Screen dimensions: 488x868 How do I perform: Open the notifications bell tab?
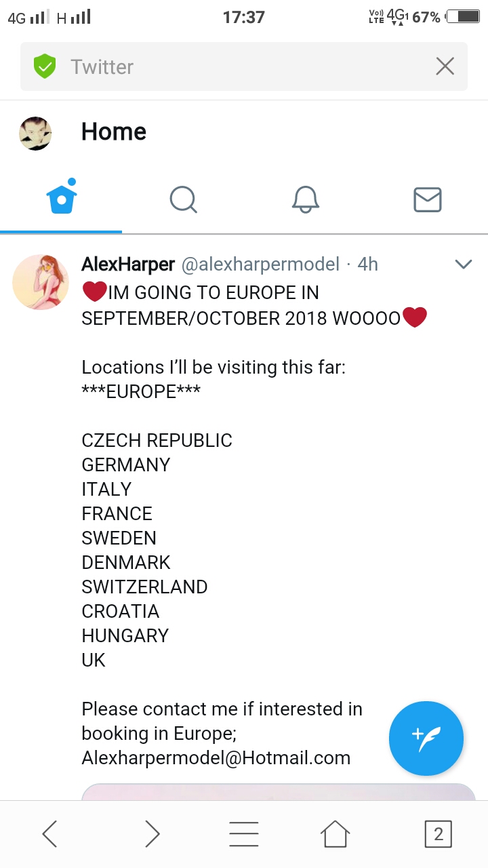pyautogui.click(x=306, y=199)
